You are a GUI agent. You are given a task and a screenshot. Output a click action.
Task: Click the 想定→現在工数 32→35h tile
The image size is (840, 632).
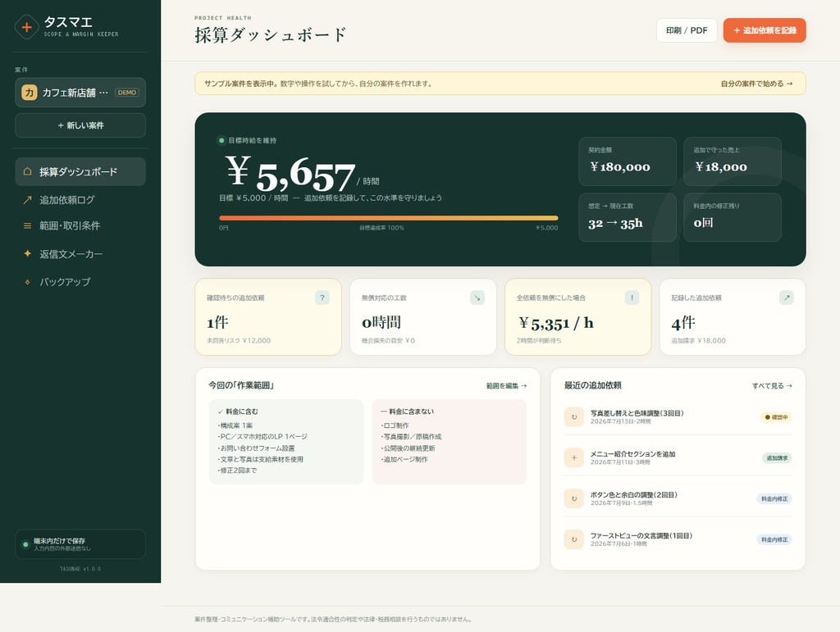coord(628,217)
